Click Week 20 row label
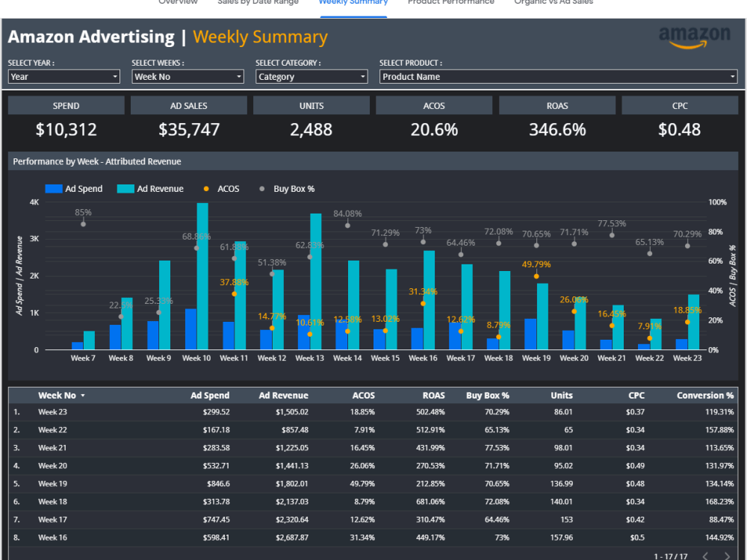The image size is (747, 560). tap(52, 466)
